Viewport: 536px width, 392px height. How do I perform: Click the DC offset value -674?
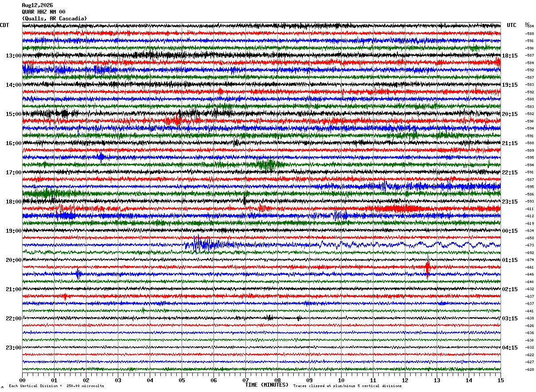point(529,260)
